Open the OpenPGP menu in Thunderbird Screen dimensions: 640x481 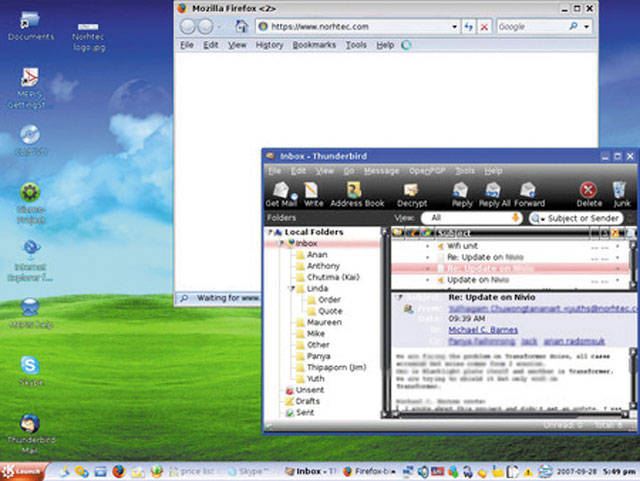[427, 171]
